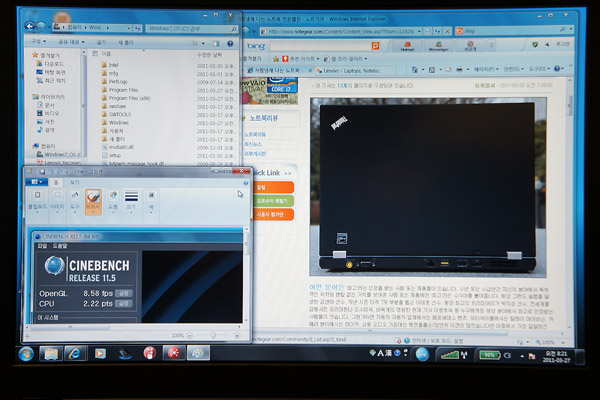Open the Internet Explorer help dropdown icon
Image resolution: width=600 pixels, height=400 pixels.
coord(557,69)
